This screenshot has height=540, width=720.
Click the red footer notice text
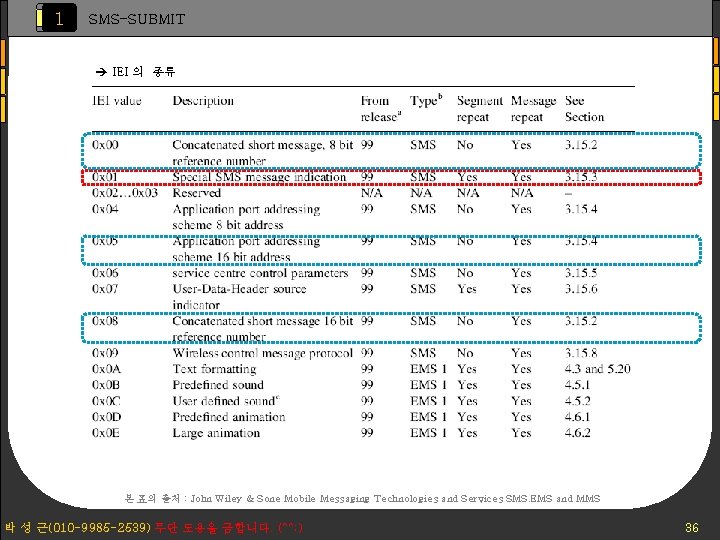(228, 527)
